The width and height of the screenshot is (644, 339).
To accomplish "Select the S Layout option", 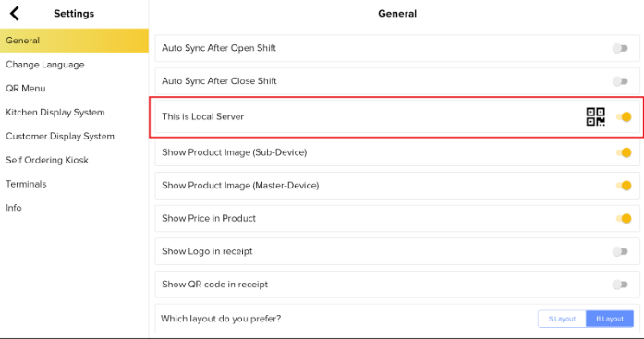I will point(562,319).
